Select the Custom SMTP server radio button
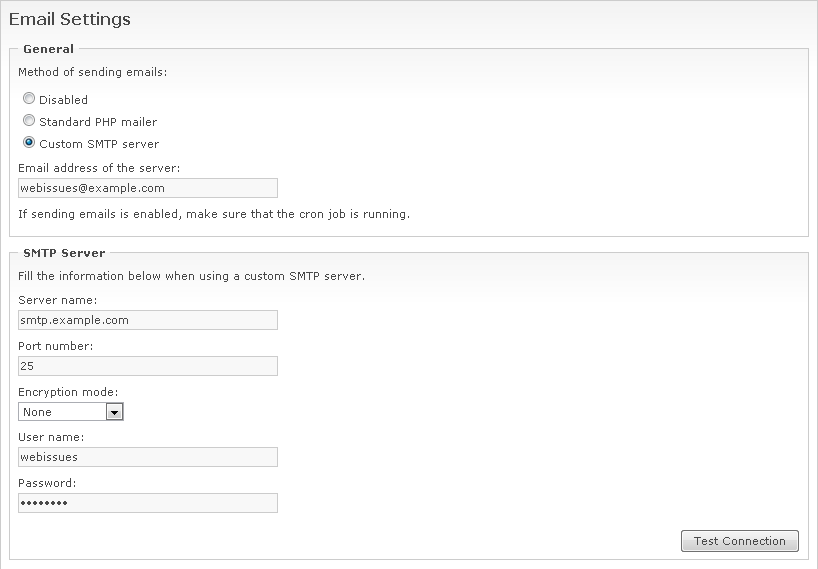 pyautogui.click(x=29, y=143)
